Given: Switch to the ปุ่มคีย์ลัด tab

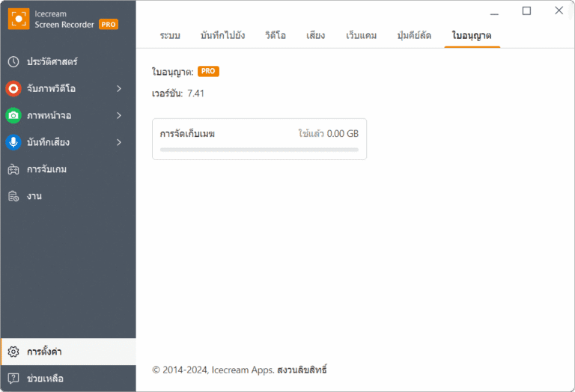Looking at the screenshot, I should (414, 36).
